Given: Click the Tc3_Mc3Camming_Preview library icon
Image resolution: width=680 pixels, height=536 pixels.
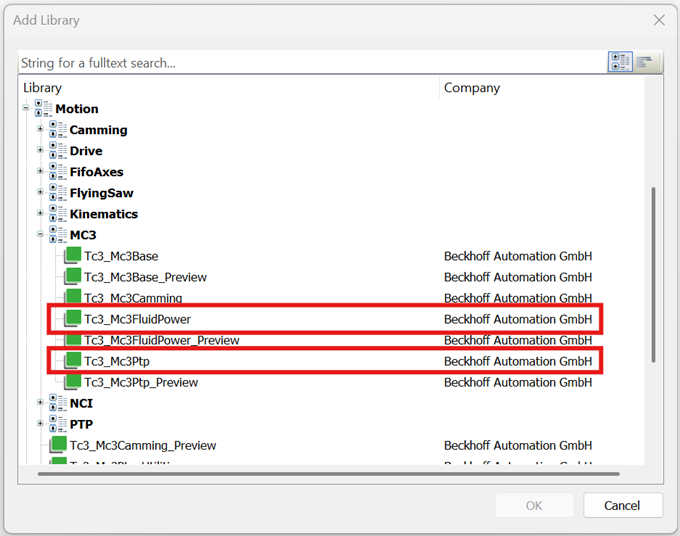Looking at the screenshot, I should point(58,445).
